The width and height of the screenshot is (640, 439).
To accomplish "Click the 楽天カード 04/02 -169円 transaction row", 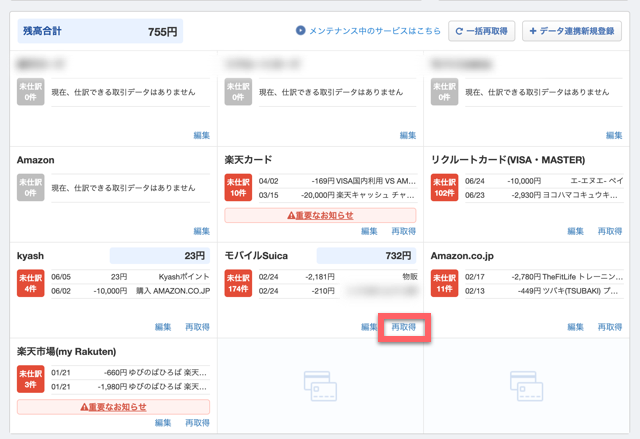I will [337, 181].
